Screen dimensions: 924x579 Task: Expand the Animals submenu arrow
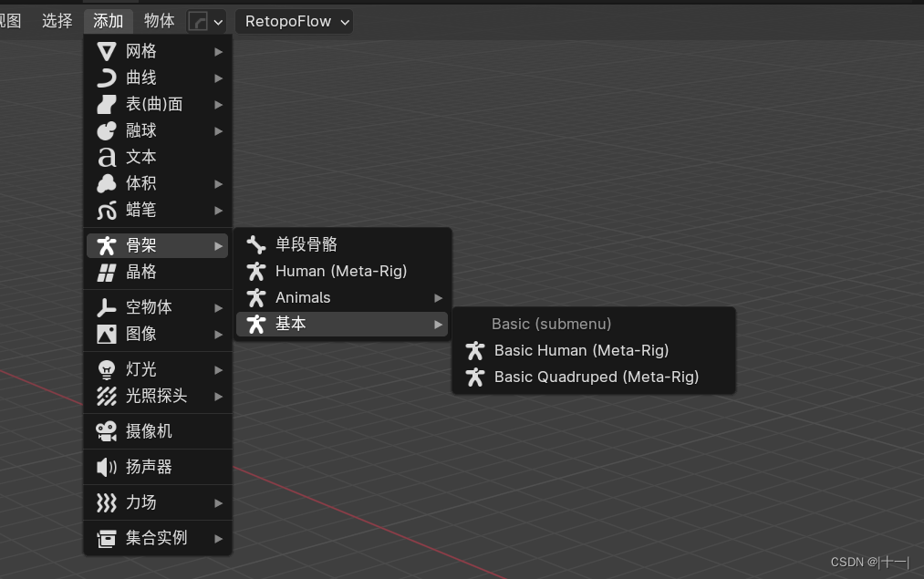(439, 298)
